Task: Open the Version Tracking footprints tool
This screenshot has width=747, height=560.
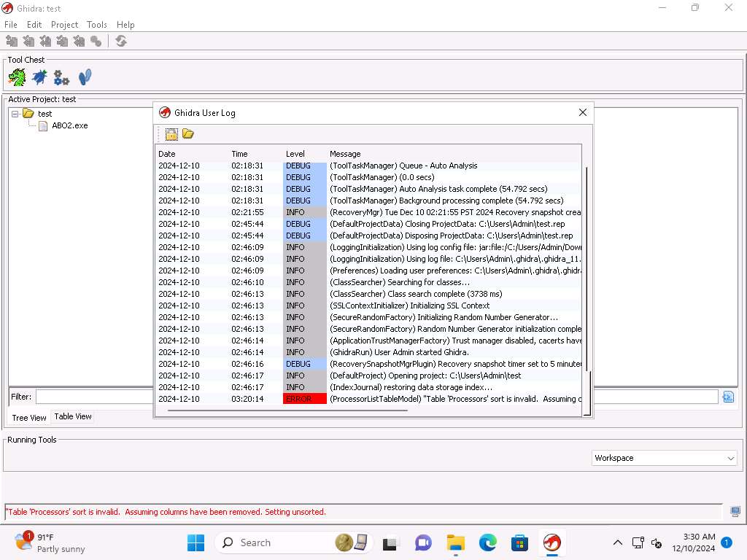Action: tap(85, 77)
